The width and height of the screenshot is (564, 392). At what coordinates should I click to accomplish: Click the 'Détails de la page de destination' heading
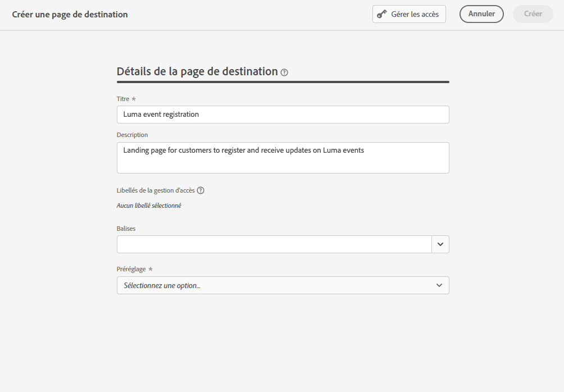[197, 71]
